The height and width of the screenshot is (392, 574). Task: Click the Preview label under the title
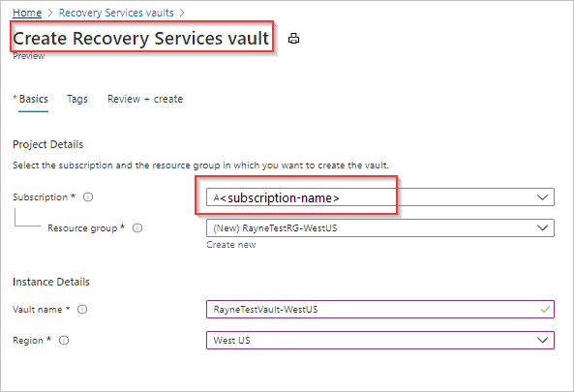click(28, 56)
